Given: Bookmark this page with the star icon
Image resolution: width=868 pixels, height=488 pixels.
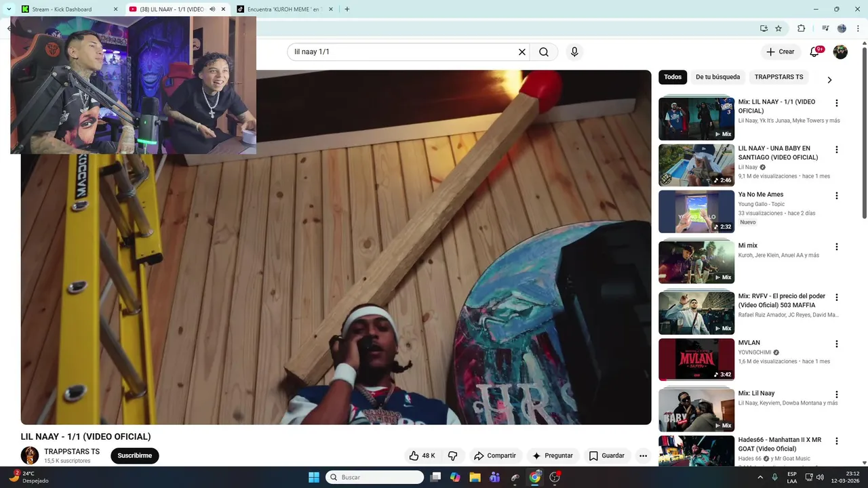Looking at the screenshot, I should click(778, 28).
